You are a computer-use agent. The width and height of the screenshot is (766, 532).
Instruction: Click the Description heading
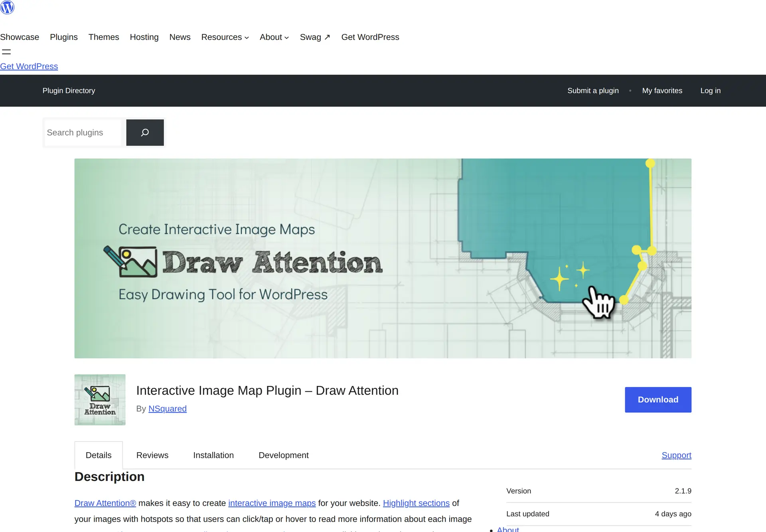click(x=109, y=477)
